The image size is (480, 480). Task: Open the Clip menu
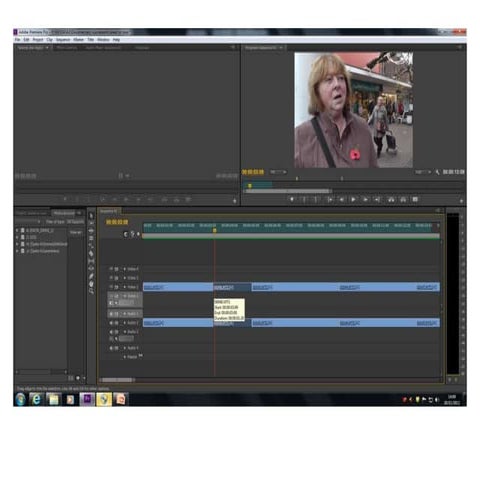tap(49, 40)
